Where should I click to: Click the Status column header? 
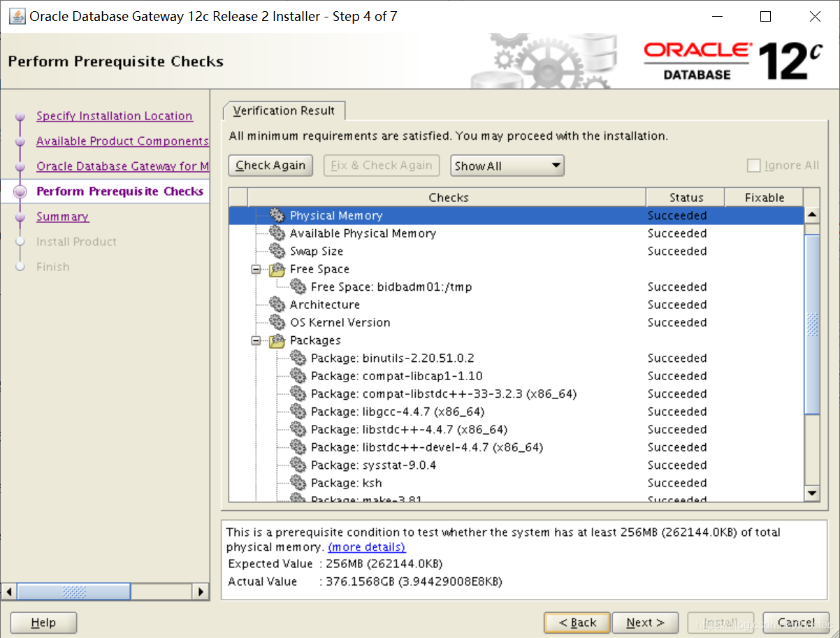point(686,198)
